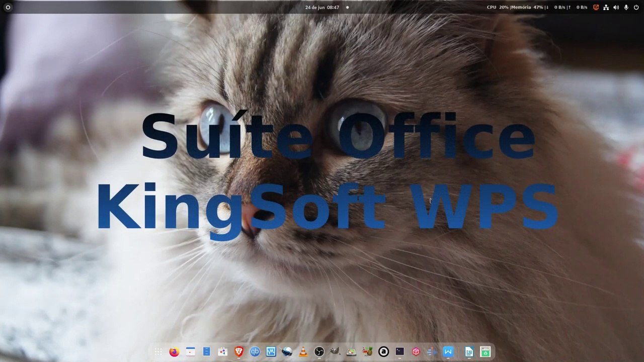
Task: Open the Activities overview button
Action: (8, 8)
